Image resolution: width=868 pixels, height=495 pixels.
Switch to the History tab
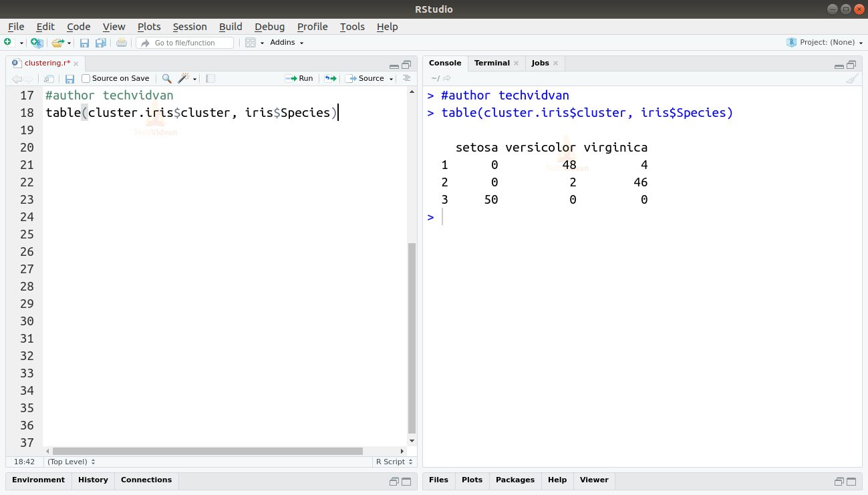click(93, 480)
